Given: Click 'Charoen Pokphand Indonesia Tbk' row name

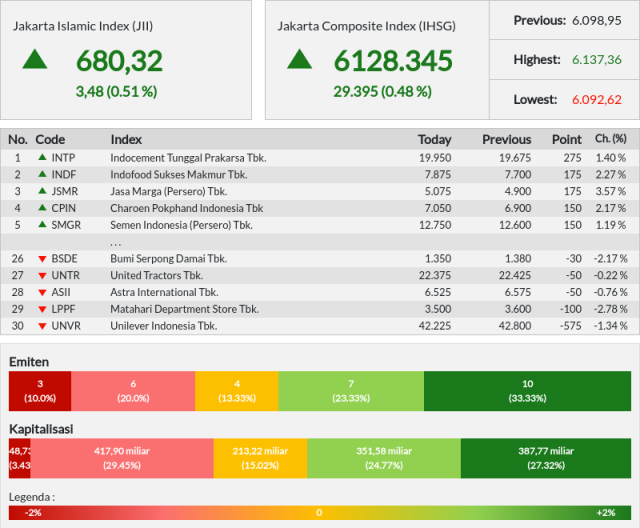Looking at the screenshot, I should pos(187,208).
